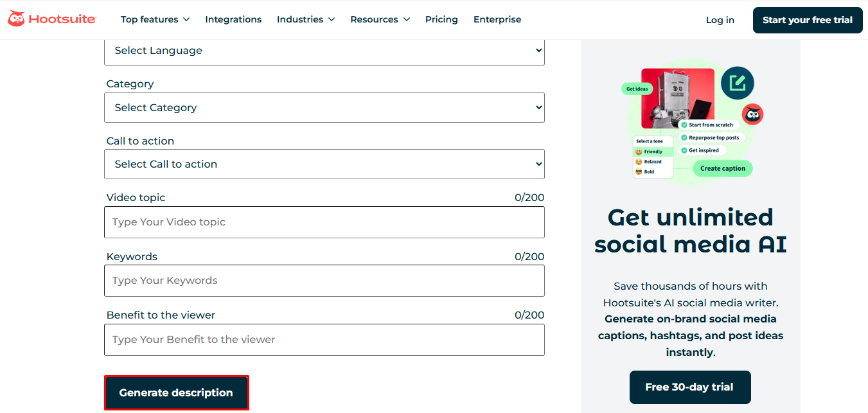Click the green compose pencil icon in the illustration

(738, 82)
